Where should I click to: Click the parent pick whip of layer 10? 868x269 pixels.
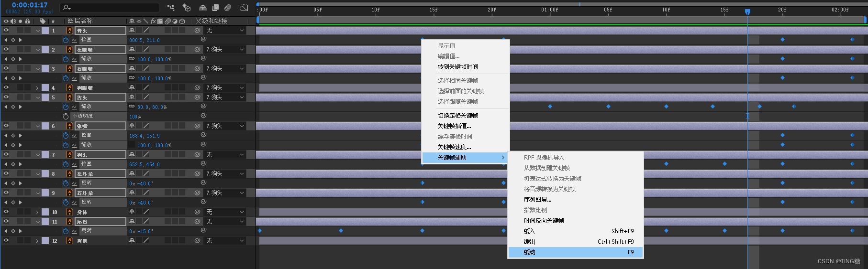point(197,212)
